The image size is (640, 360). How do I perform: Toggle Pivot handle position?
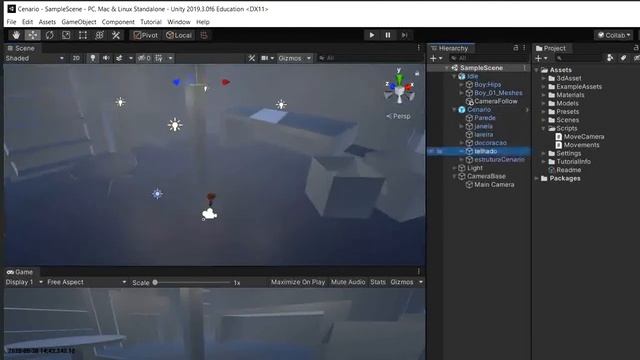pos(146,35)
